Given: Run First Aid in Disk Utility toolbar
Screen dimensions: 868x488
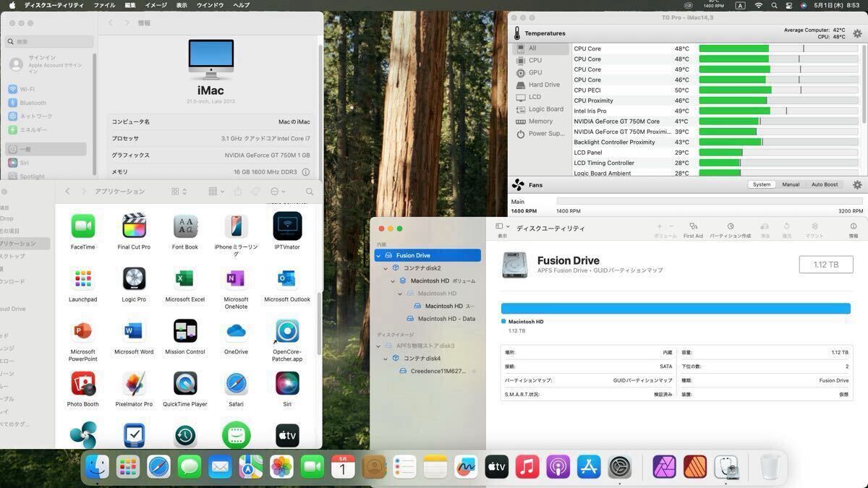Looking at the screenshot, I should [x=693, y=229].
